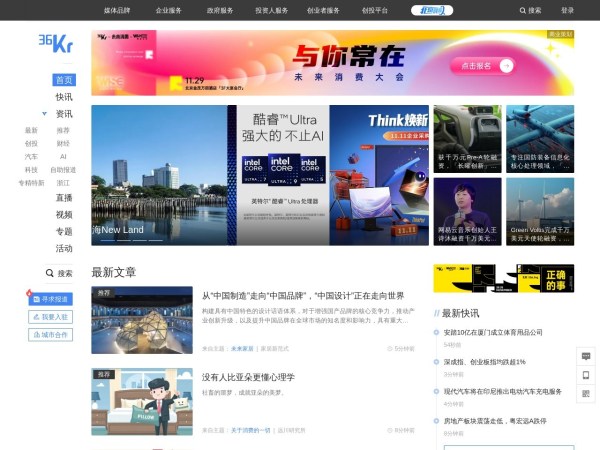This screenshot has height=450, width=600.
Task: Open the 投资人服务 top menu
Action: (271, 10)
